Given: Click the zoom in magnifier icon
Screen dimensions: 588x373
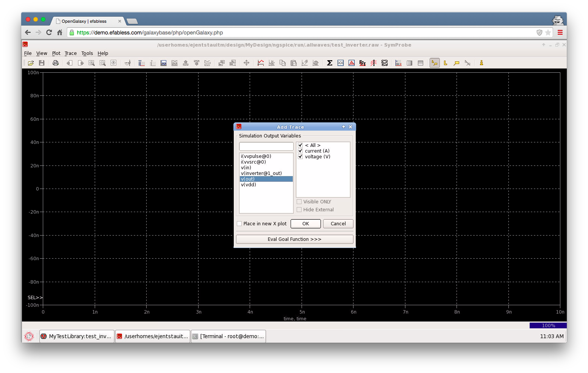Looking at the screenshot, I should [x=92, y=63].
